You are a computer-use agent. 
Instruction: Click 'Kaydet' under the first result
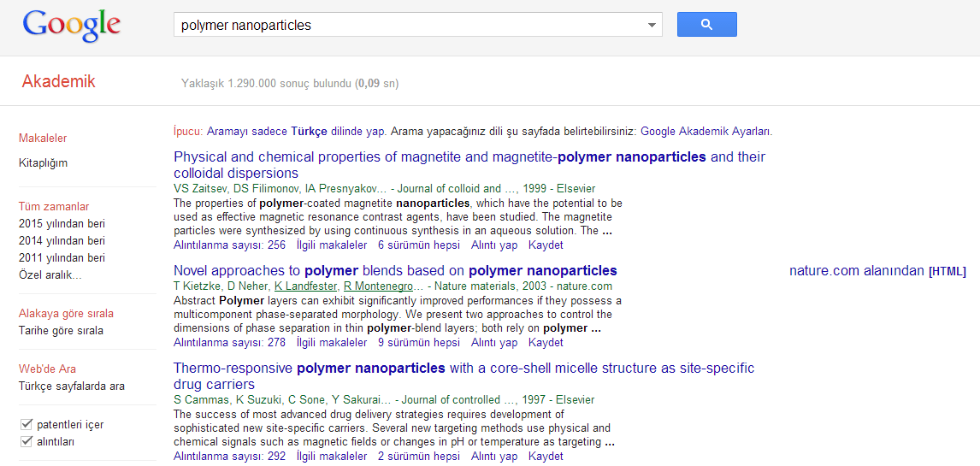click(x=546, y=245)
